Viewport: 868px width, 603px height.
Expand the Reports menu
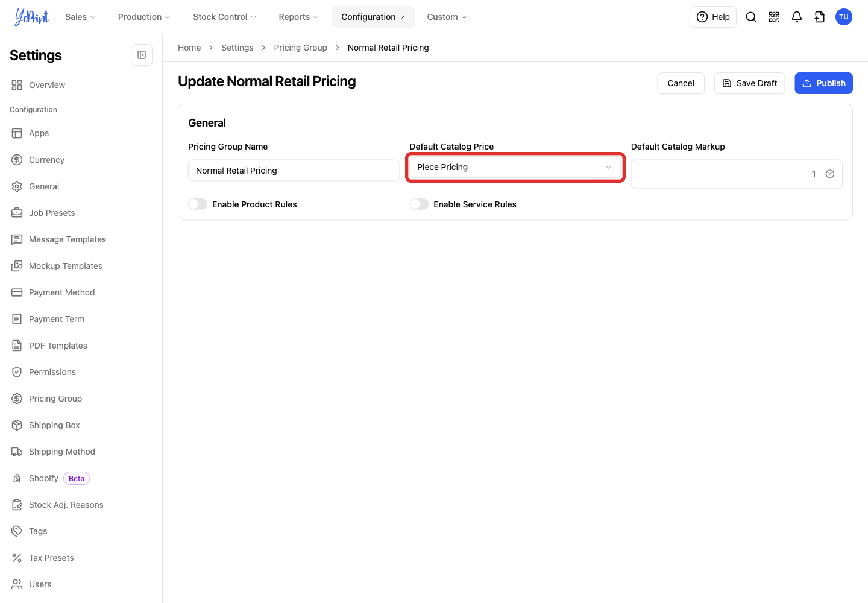click(x=298, y=17)
